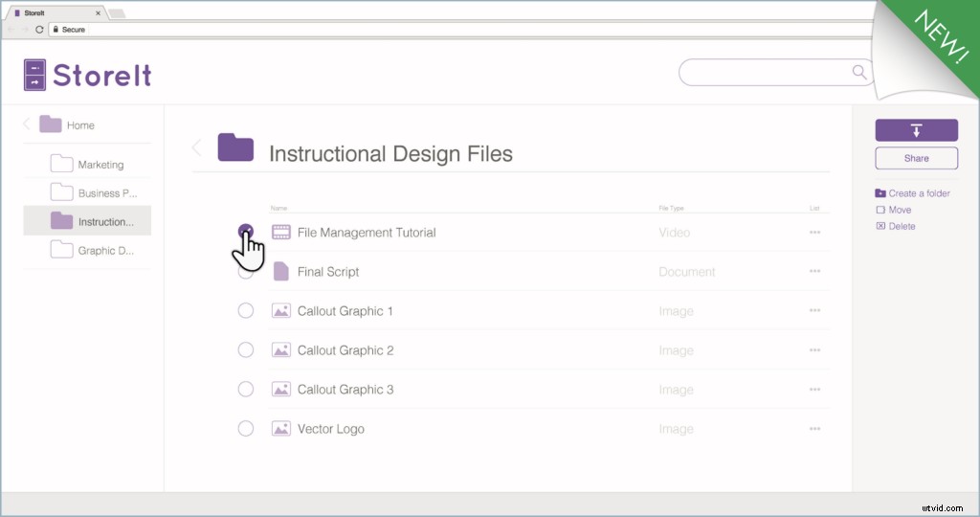
Task: Click the browser back arrow
Action: pyautogui.click(x=11, y=30)
